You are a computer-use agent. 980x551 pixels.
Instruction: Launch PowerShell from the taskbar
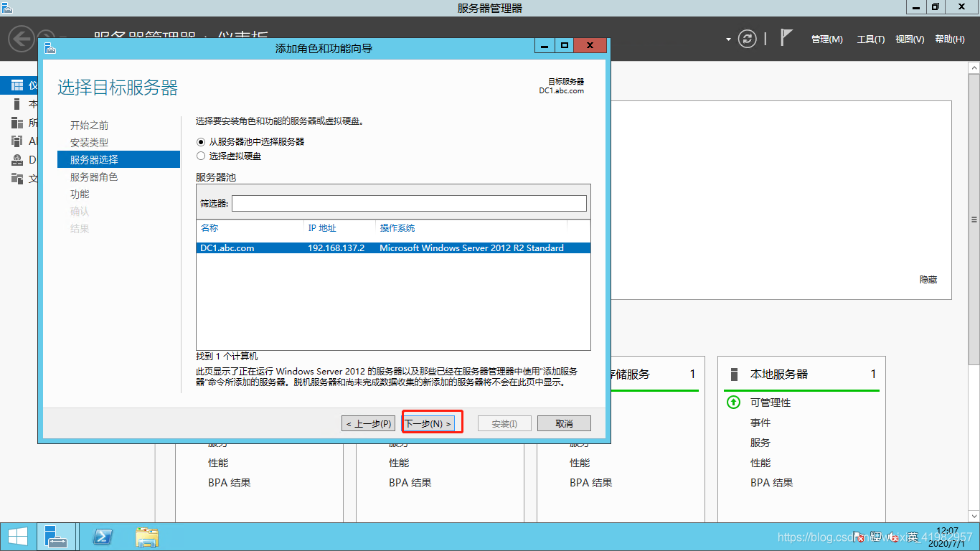click(103, 537)
